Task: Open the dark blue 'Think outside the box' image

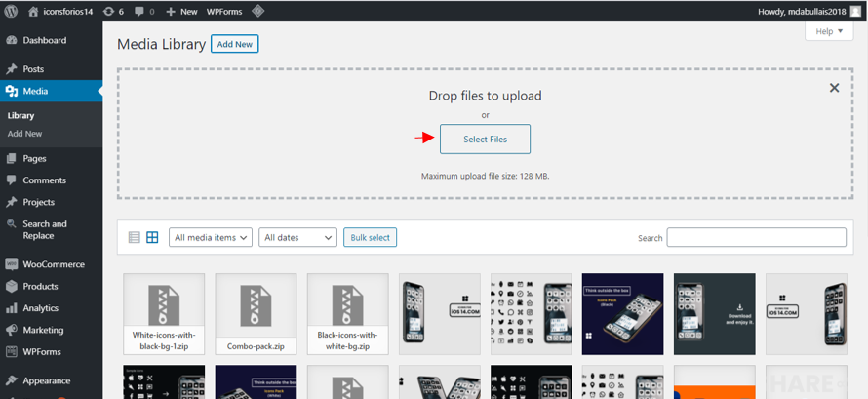Action: click(x=623, y=314)
